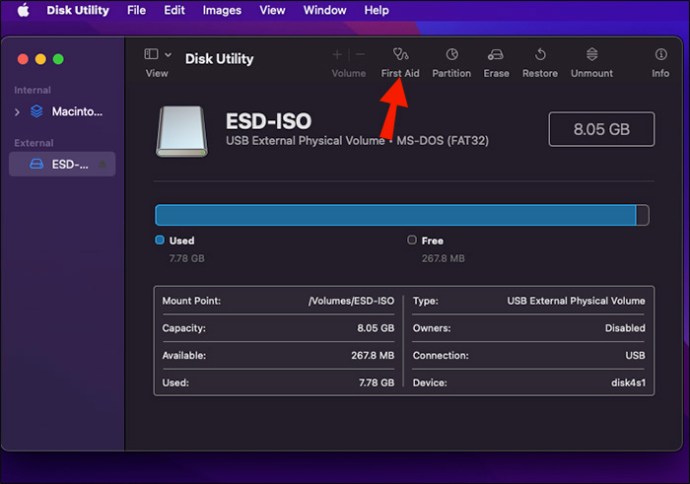Click the remove volume minus icon
The image size is (690, 484).
pos(360,55)
